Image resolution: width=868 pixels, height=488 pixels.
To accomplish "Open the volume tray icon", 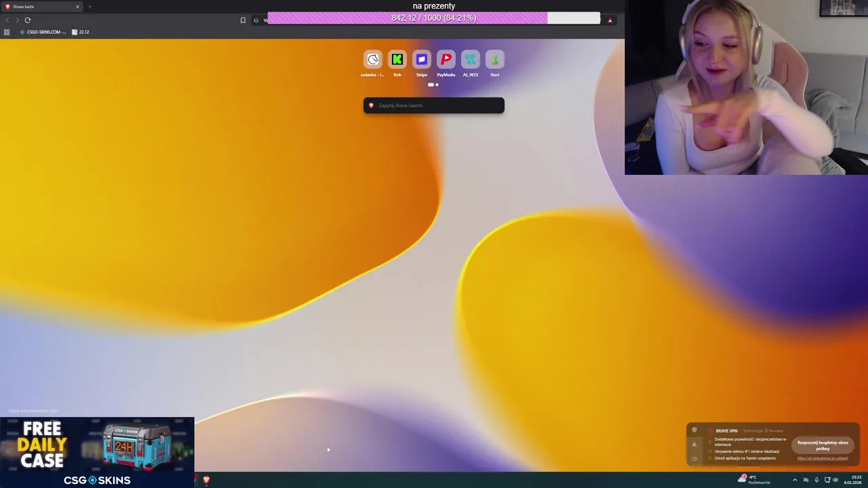I will (835, 480).
